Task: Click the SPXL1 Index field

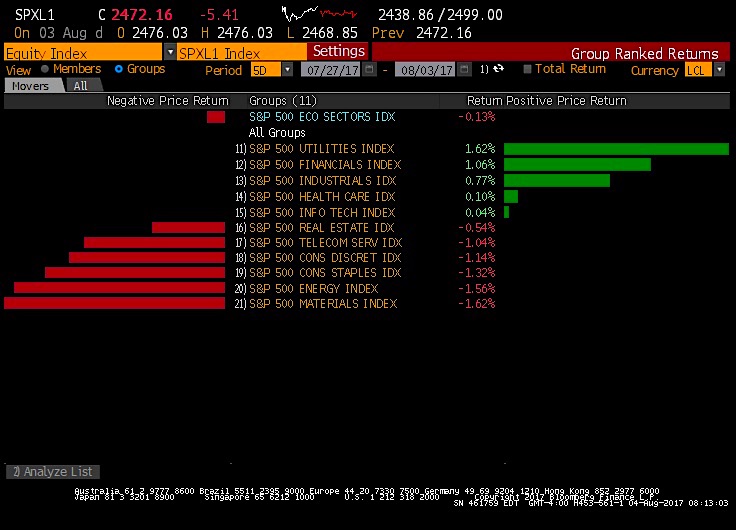Action: click(x=241, y=52)
